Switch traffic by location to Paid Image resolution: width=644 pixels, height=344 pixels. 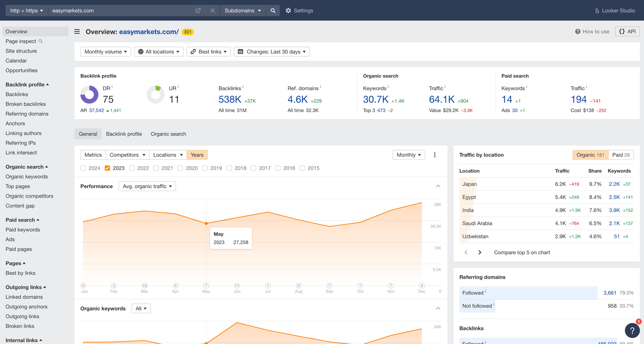point(621,155)
